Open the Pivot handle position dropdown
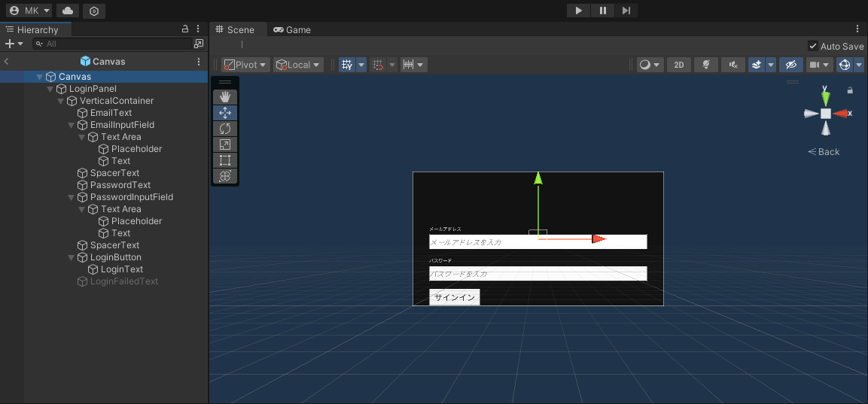The image size is (868, 404). [x=245, y=65]
